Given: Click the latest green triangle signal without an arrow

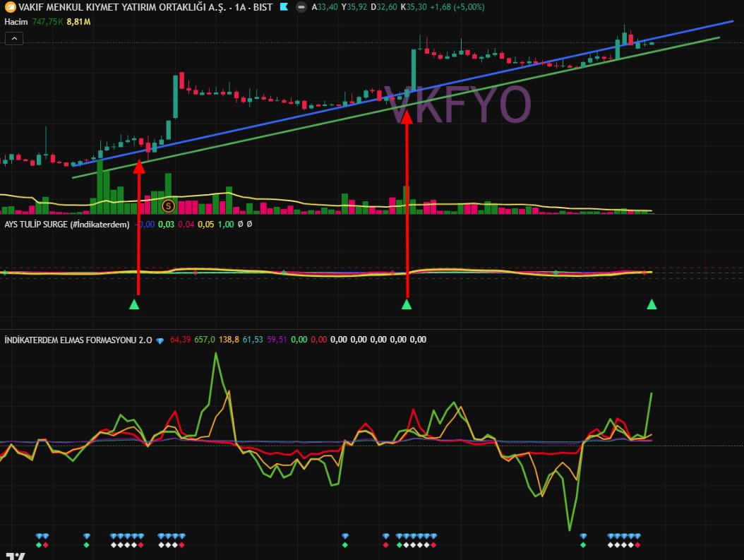Looking at the screenshot, I should click(652, 304).
